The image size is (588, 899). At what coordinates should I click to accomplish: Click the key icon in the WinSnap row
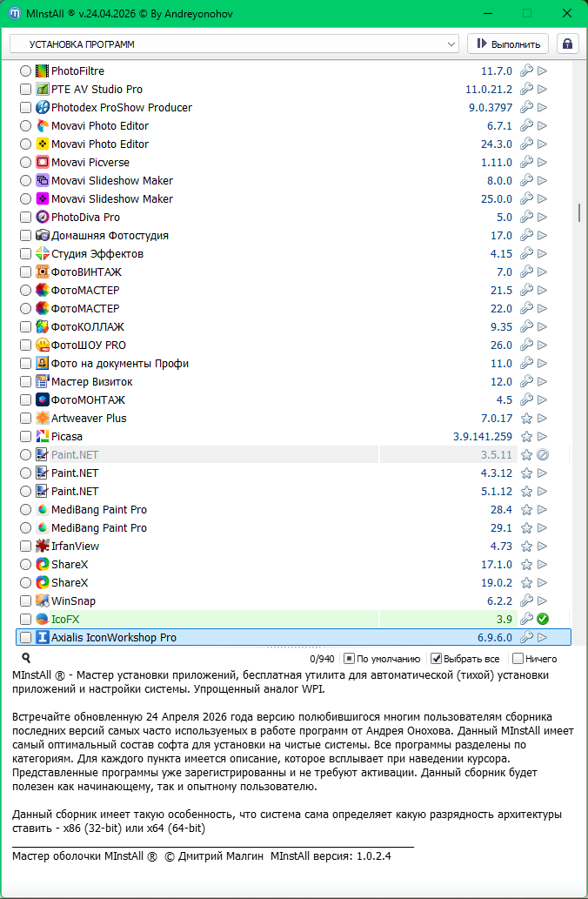526,601
